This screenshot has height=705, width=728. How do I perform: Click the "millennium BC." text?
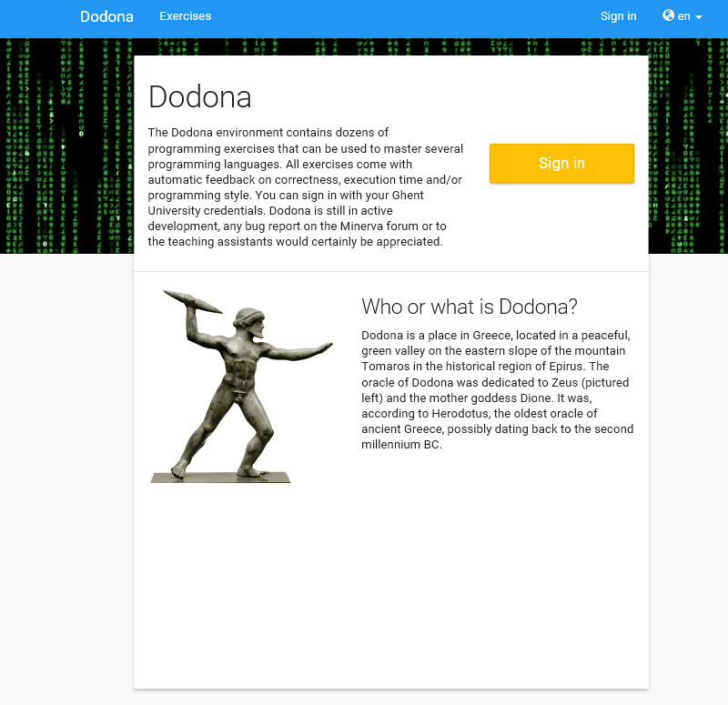401,445
